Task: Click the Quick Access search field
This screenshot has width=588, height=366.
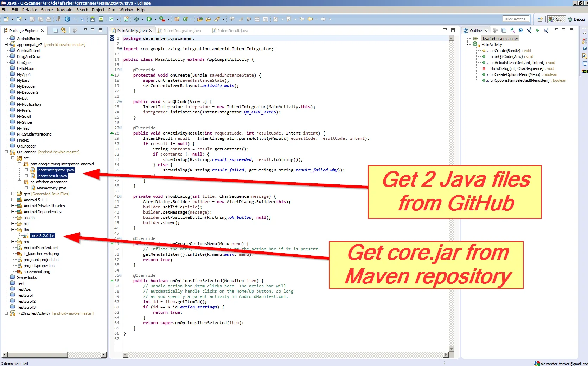Action: pos(516,19)
